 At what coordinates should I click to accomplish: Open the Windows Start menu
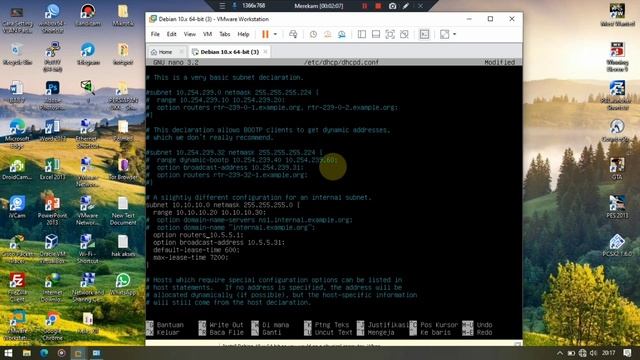pyautogui.click(x=8, y=353)
